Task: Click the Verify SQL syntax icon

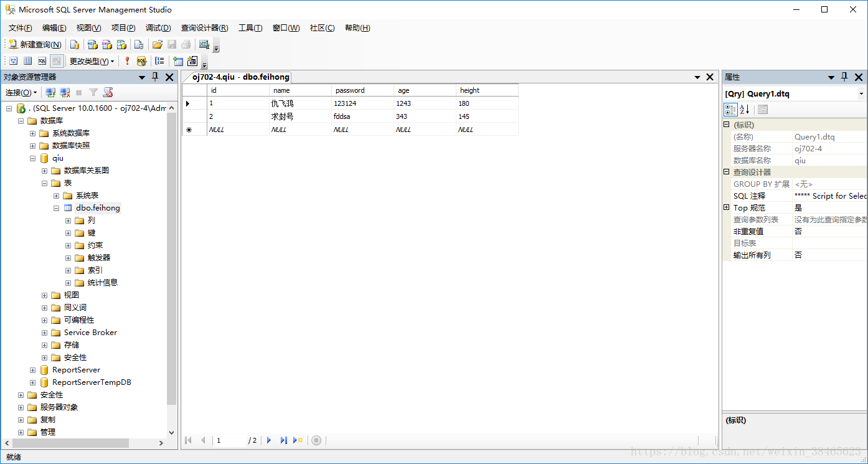Action: 141,61
